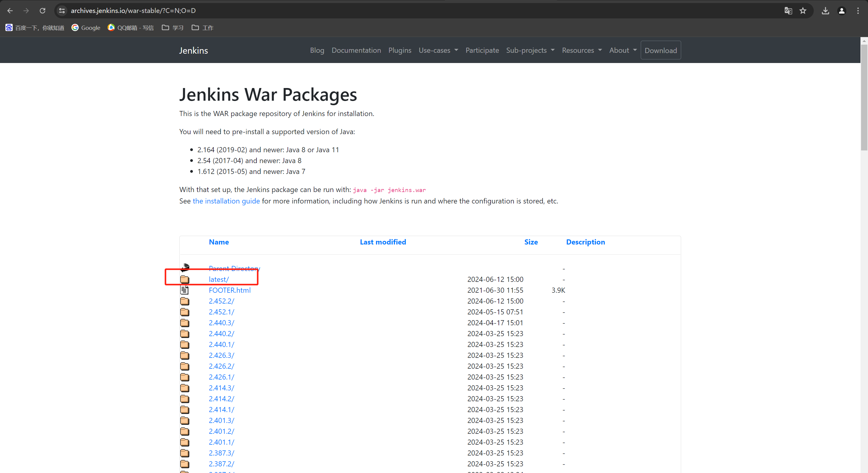This screenshot has width=868, height=473.
Task: Click the translate page icon
Action: point(788,11)
